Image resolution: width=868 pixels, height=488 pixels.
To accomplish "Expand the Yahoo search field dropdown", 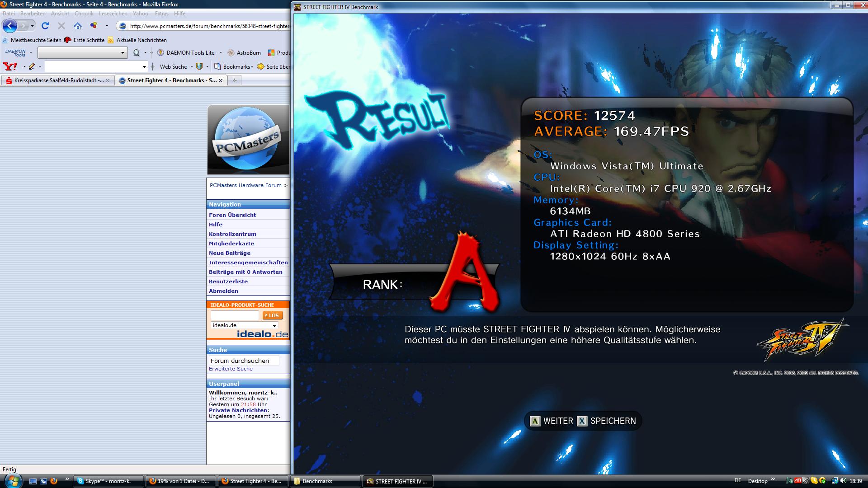I will coord(144,66).
